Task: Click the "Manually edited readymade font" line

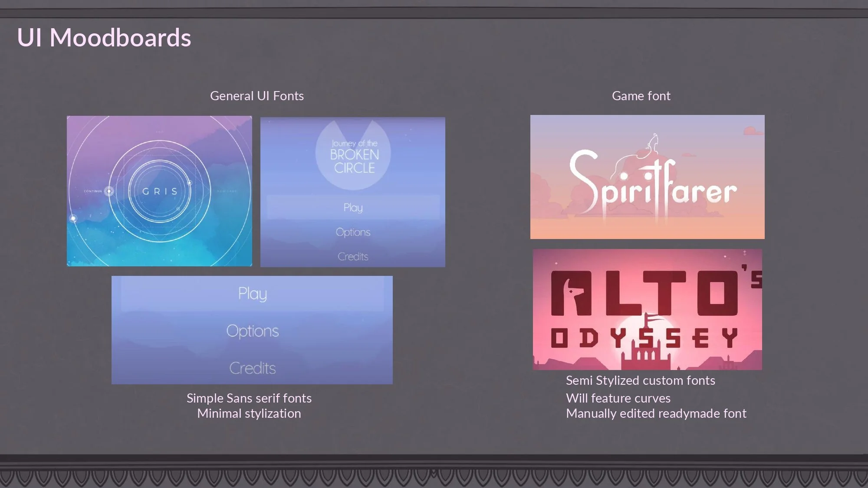Action: coord(656,413)
